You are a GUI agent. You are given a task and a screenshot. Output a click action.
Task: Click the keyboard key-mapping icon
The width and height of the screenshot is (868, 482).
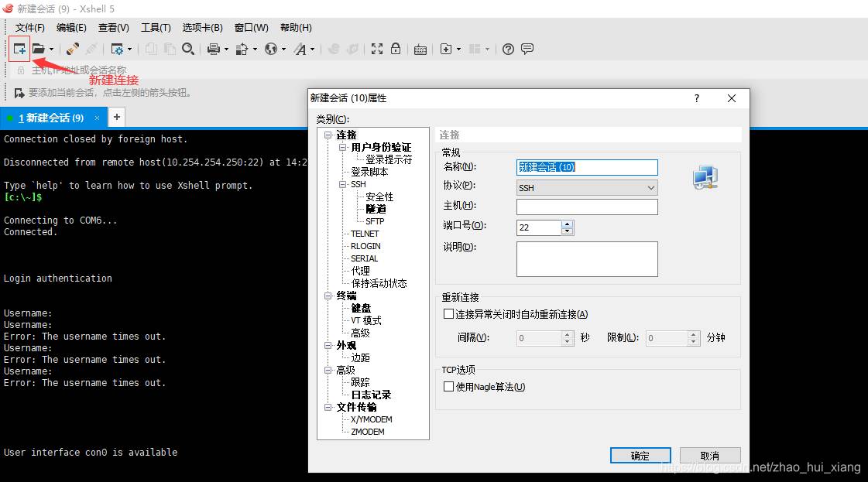[420, 50]
